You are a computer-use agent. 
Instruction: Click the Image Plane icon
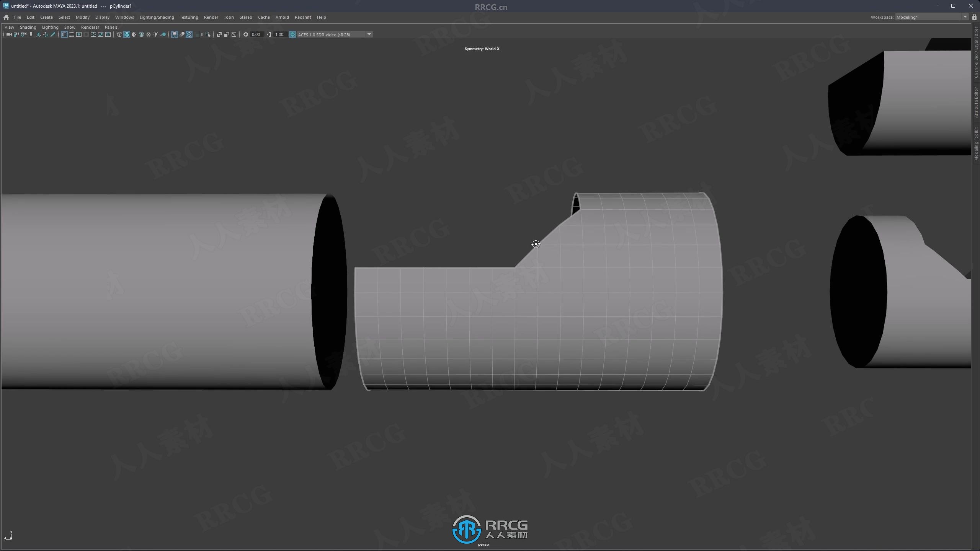[38, 34]
